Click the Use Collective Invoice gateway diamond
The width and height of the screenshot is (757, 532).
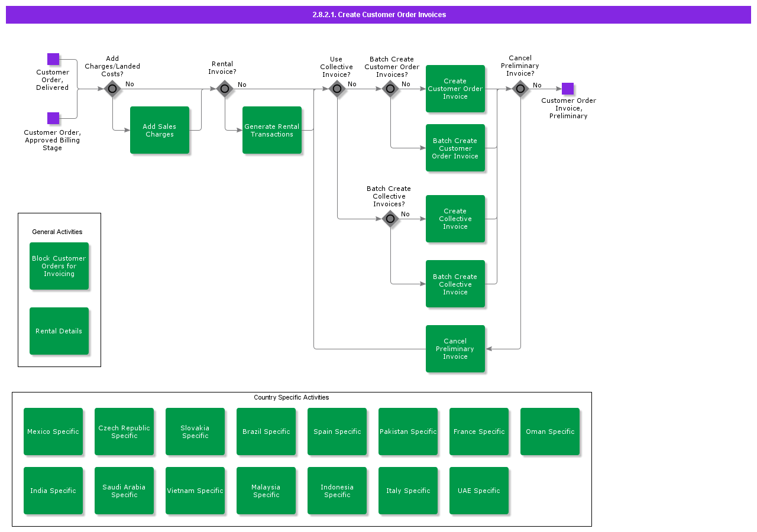click(x=337, y=89)
